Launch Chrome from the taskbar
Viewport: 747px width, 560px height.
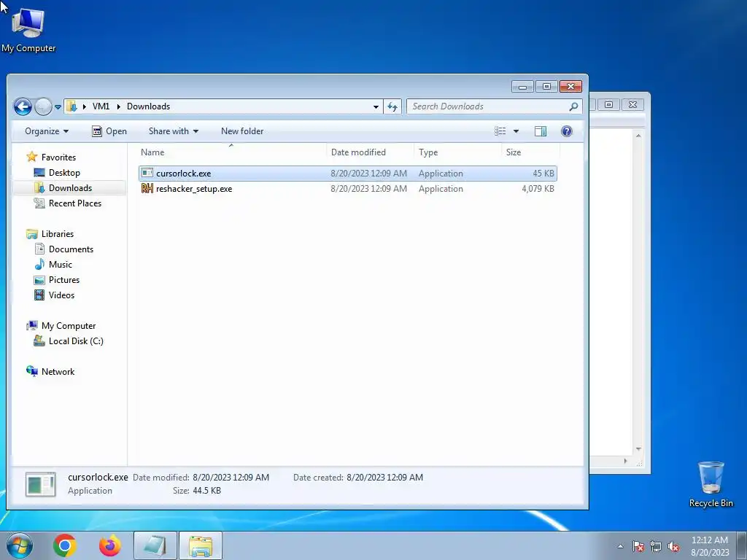coord(65,545)
